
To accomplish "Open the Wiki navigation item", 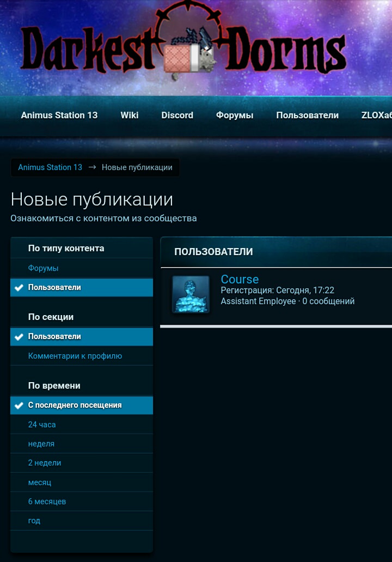I will pyautogui.click(x=129, y=115).
